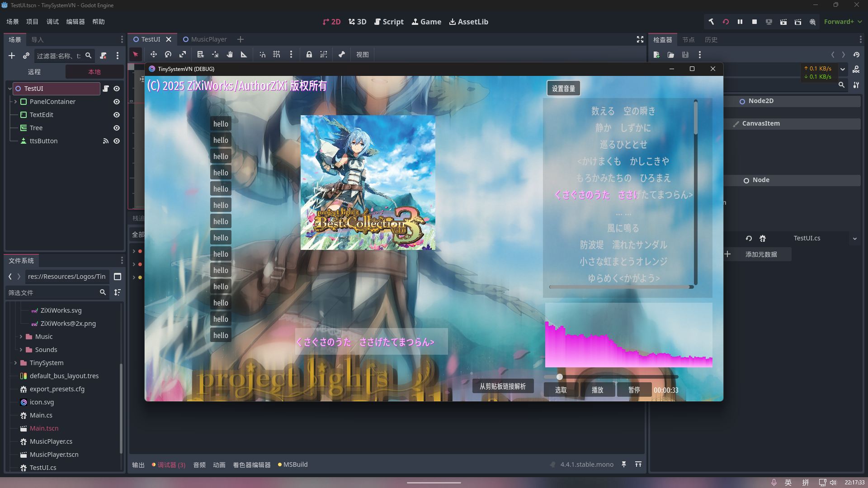Screen dimensions: 868x488
Task: Hide the TextEdit node with its eye toggle
Action: [x=117, y=114]
